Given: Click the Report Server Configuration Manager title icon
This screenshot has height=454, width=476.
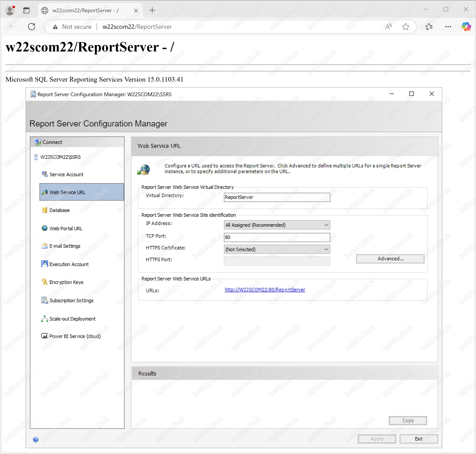Looking at the screenshot, I should point(33,94).
